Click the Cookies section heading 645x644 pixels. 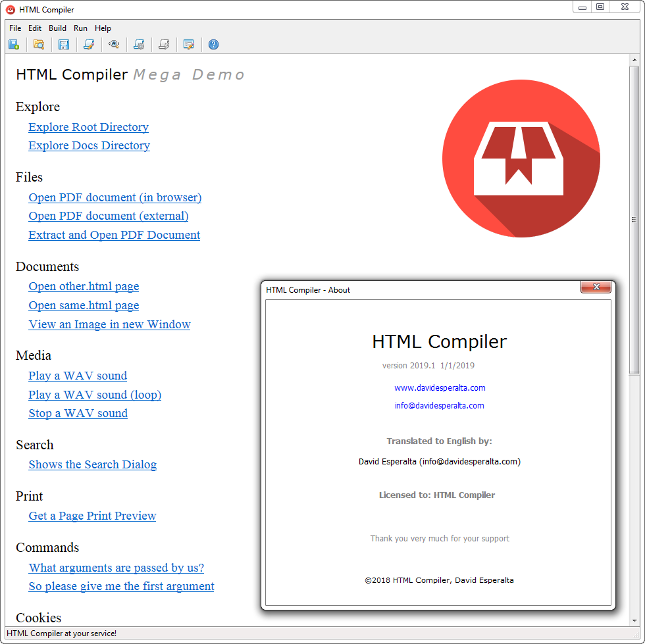click(39, 618)
